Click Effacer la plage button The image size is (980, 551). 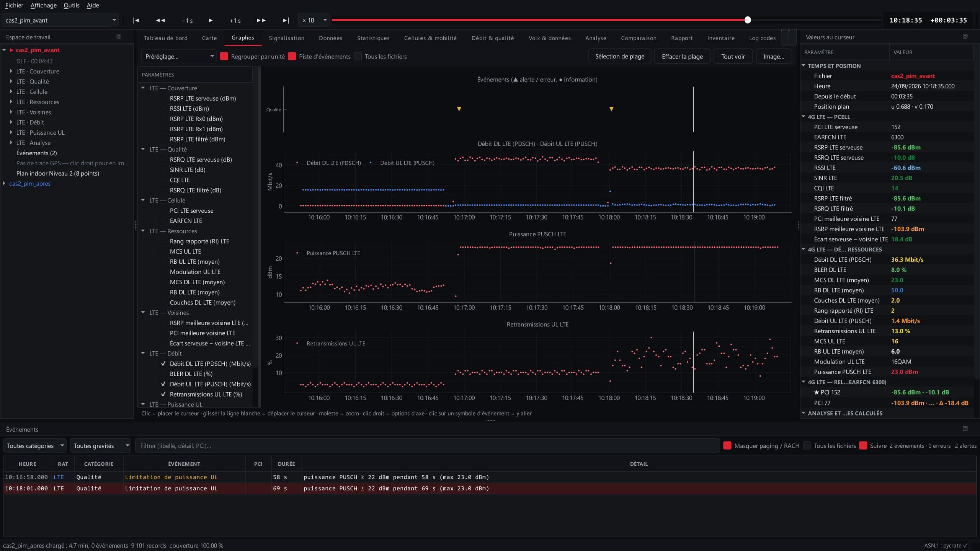[x=682, y=56]
